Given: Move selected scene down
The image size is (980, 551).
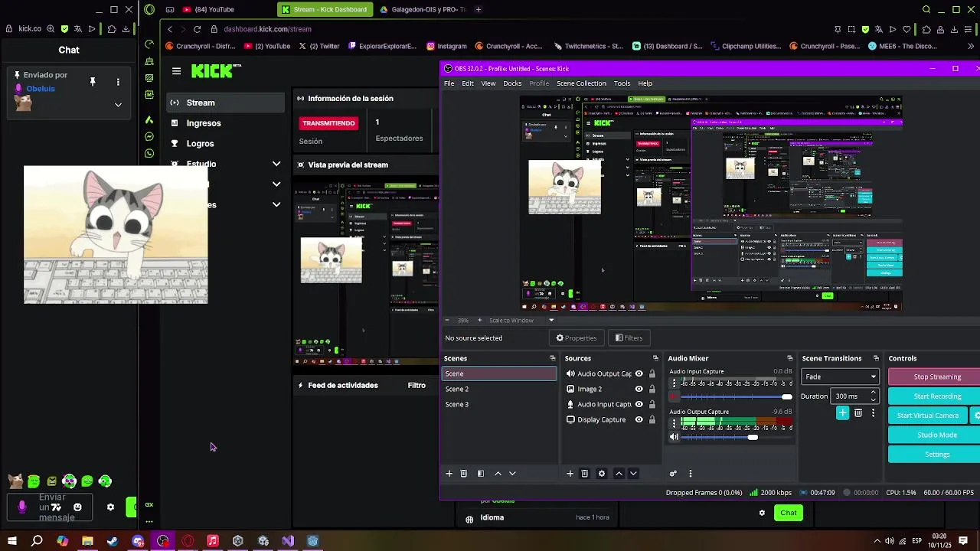Looking at the screenshot, I should (512, 474).
